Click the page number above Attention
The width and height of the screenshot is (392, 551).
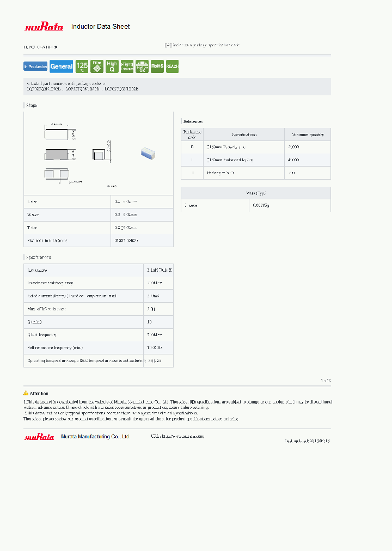(x=326, y=380)
